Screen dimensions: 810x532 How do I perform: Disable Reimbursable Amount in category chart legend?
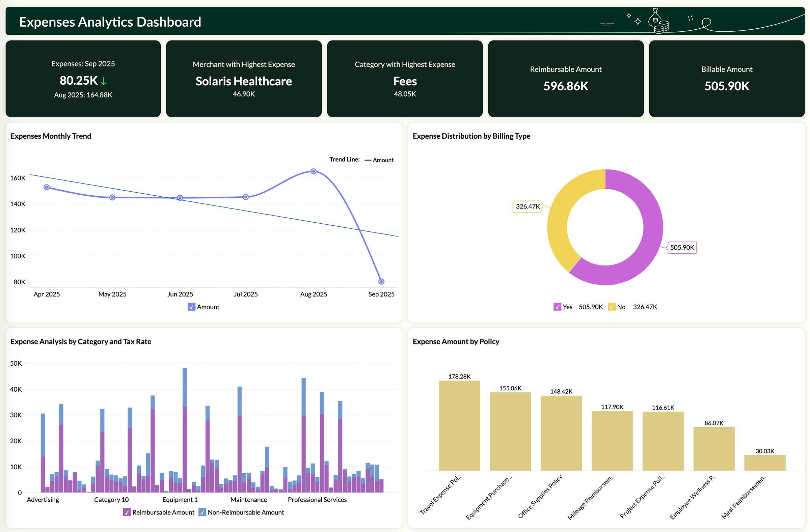[127, 512]
